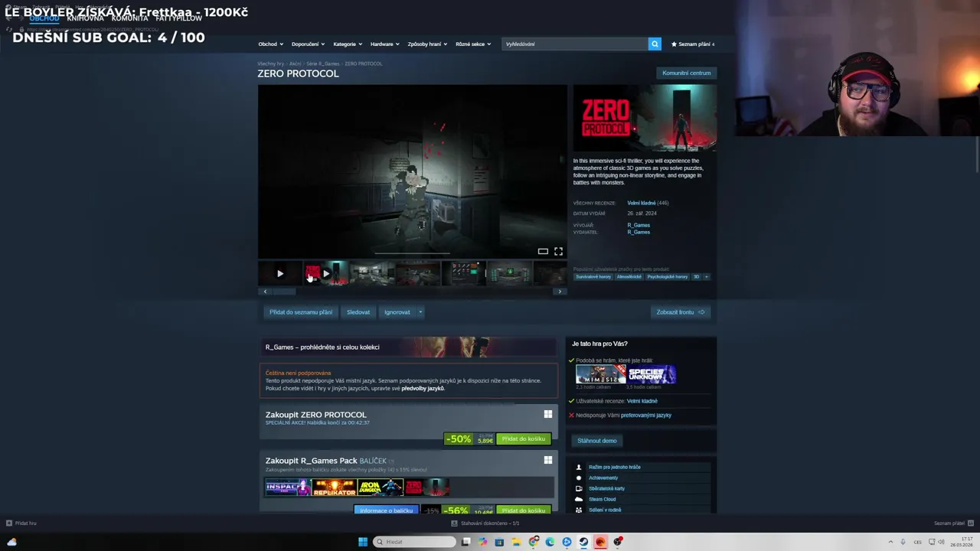Go to previous media thumbnails
Image resolution: width=980 pixels, height=551 pixels.
point(265,292)
